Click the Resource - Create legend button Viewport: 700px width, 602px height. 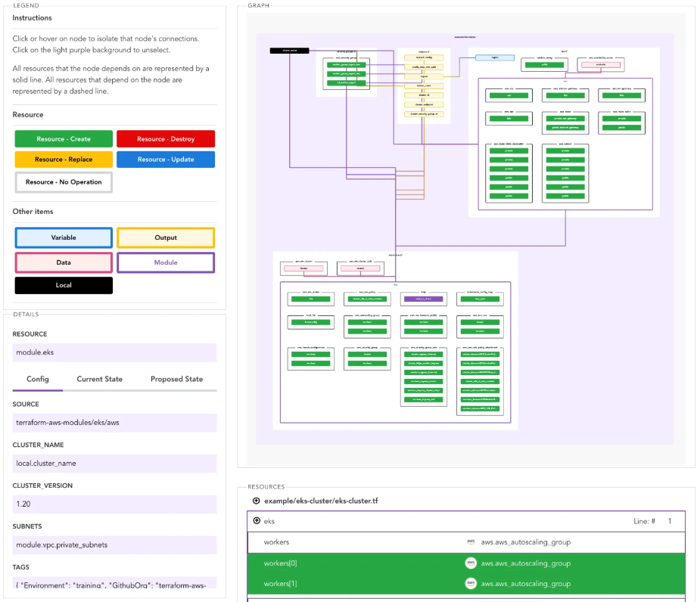point(64,139)
